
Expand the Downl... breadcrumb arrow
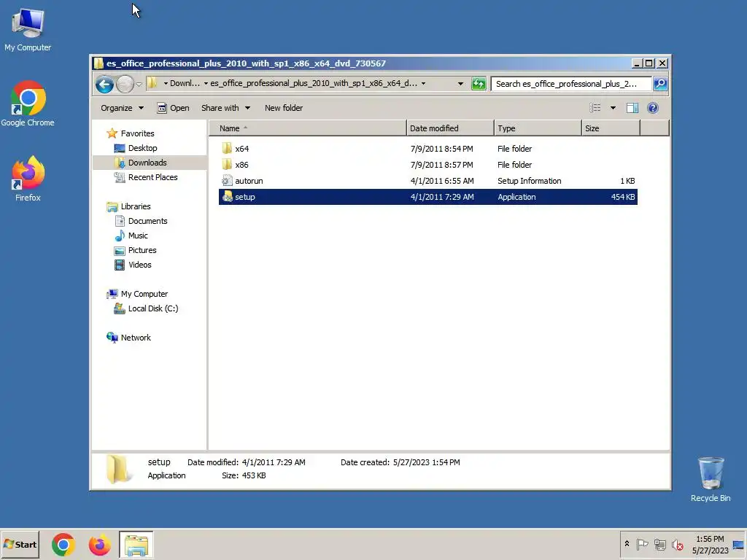point(166,83)
